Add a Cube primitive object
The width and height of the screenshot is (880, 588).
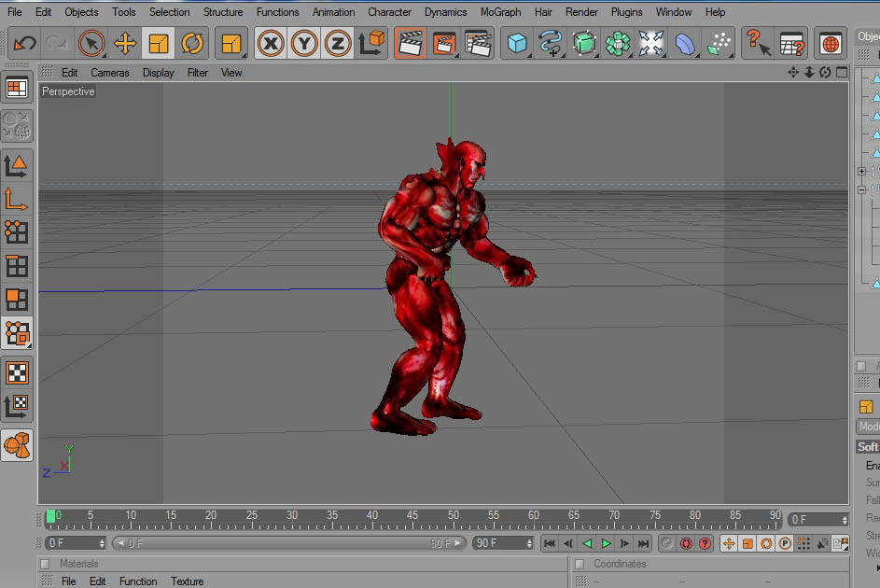pyautogui.click(x=517, y=43)
